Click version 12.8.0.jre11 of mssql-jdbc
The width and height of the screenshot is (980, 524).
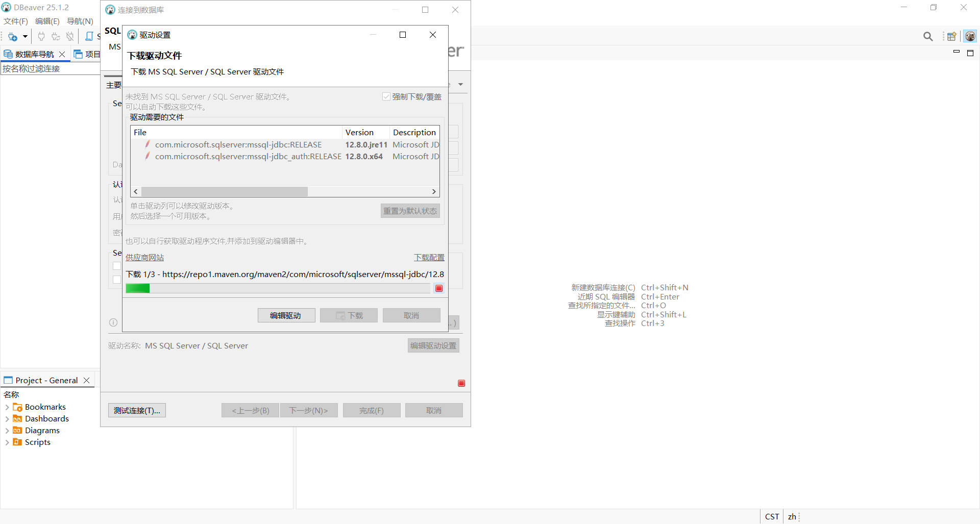click(x=366, y=144)
